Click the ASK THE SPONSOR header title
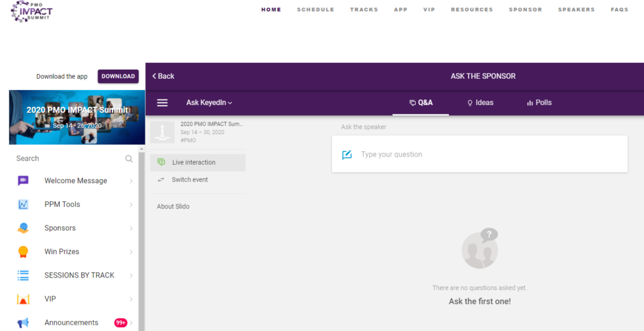This screenshot has height=331, width=644. [x=483, y=76]
